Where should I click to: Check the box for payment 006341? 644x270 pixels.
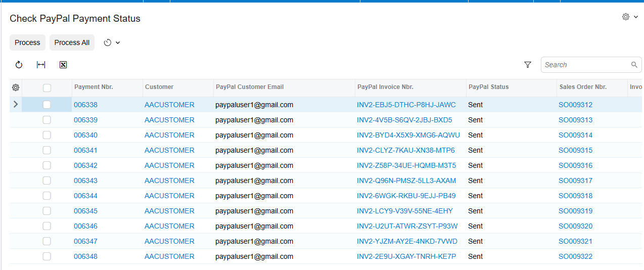[x=47, y=150]
